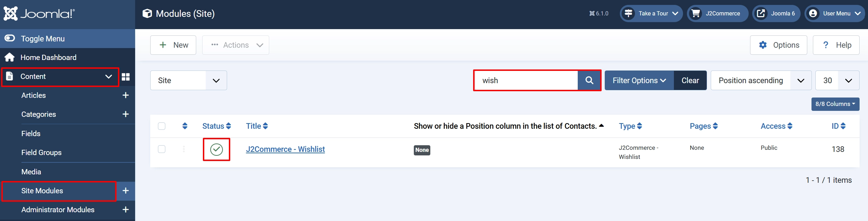Open Content dashboard grid icon
Viewport: 868px width, 221px height.
[x=126, y=76]
